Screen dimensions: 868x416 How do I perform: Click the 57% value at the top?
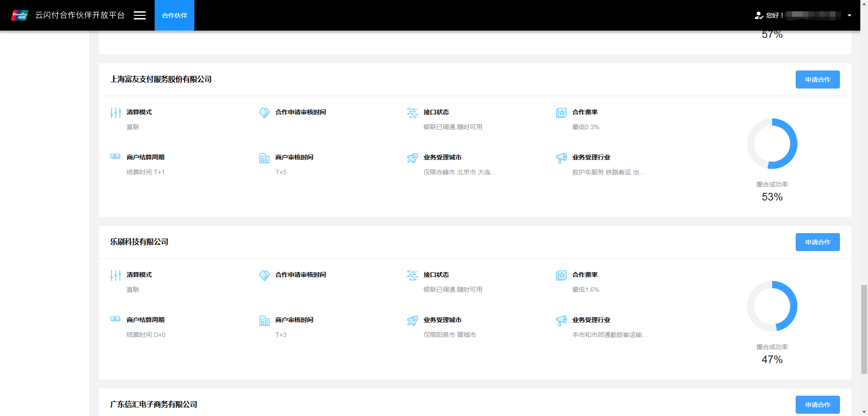click(772, 35)
